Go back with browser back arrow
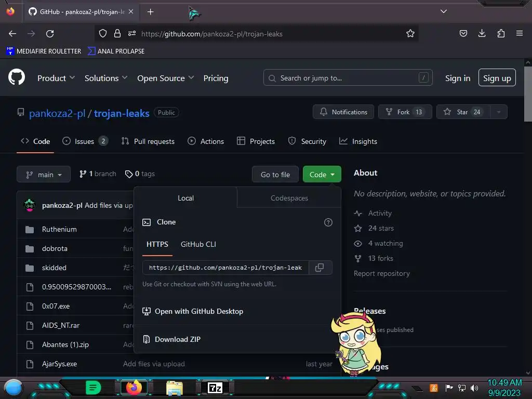Screen dimensions: 532x399 (12, 34)
